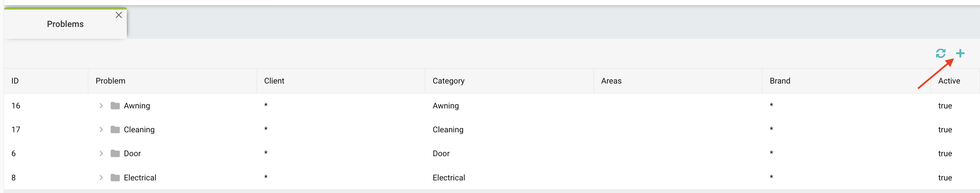
Task: Click the Cleaning folder icon
Action: coord(115,130)
